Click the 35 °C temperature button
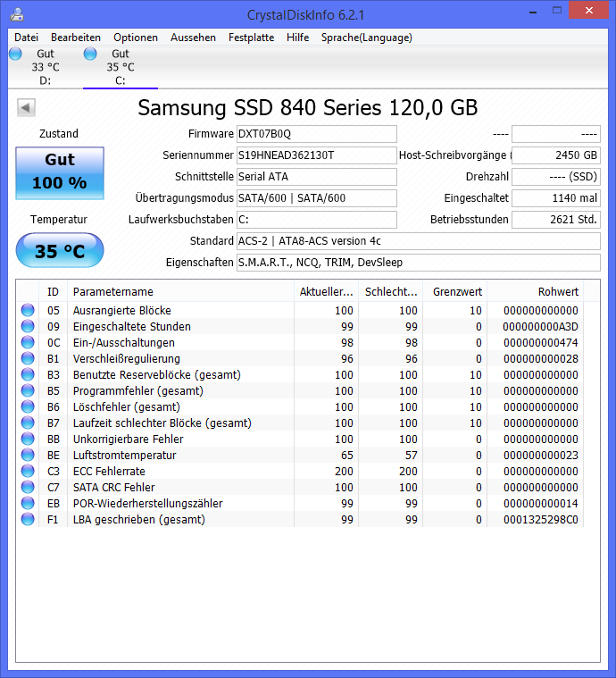 pos(60,250)
